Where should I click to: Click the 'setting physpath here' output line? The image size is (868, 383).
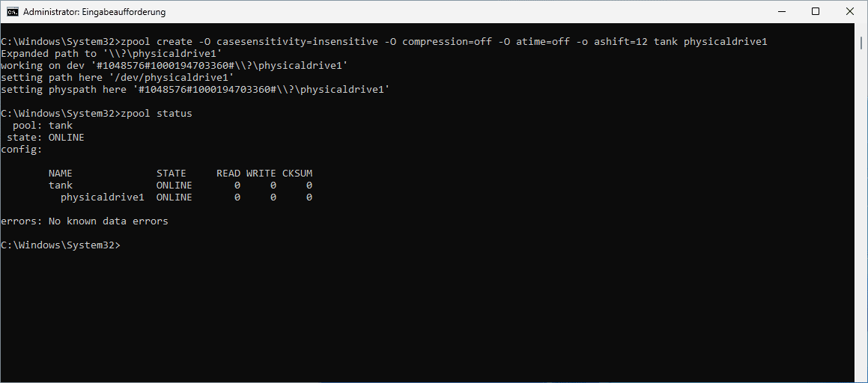[195, 90]
